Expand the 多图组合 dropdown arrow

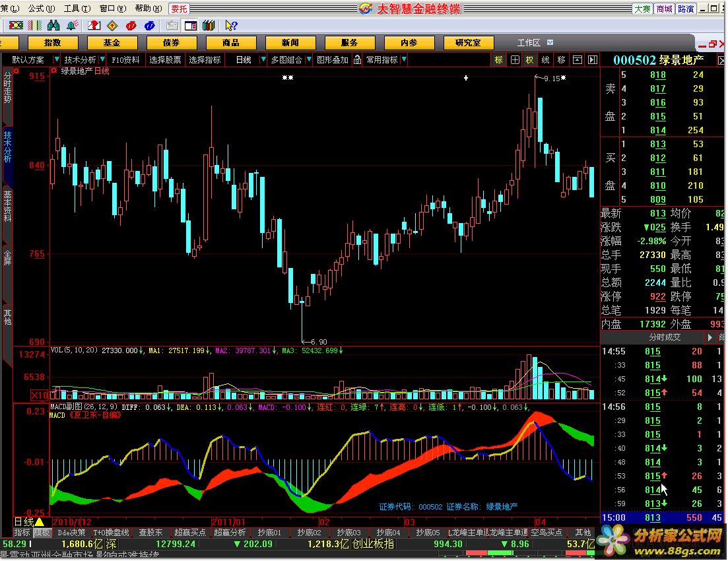click(x=309, y=59)
